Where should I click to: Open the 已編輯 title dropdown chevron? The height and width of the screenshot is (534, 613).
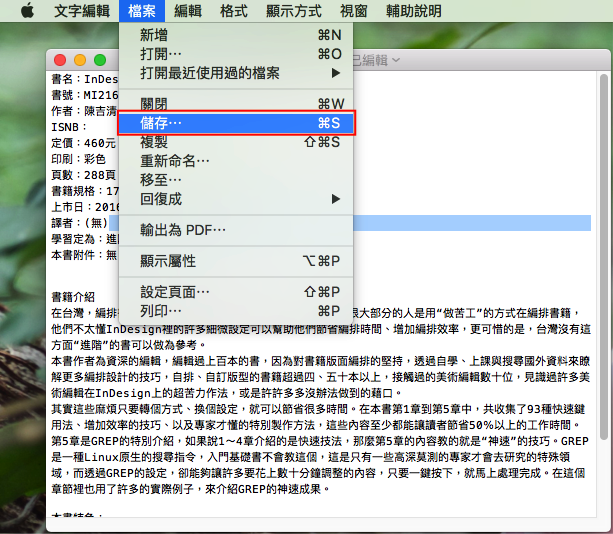396,60
